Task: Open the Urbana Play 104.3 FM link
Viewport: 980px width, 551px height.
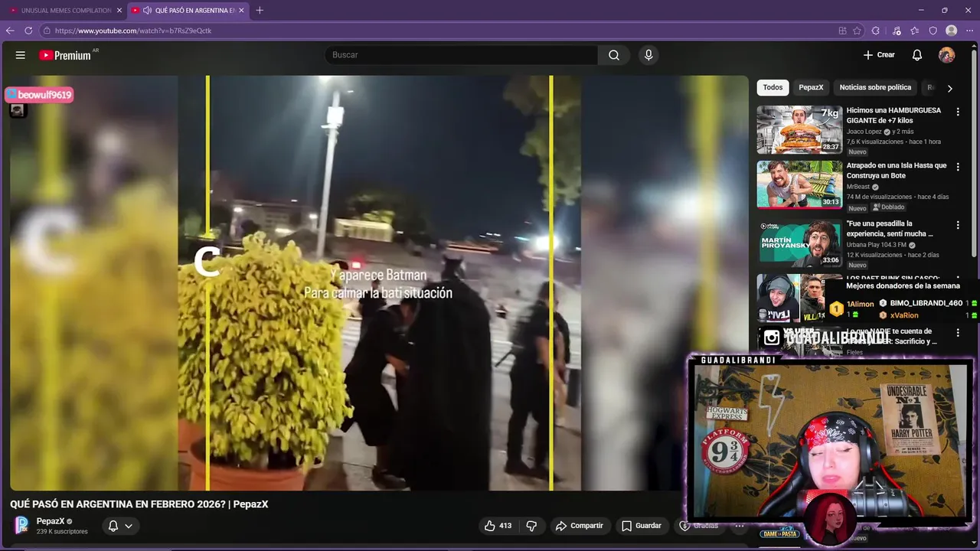Action: [877, 245]
